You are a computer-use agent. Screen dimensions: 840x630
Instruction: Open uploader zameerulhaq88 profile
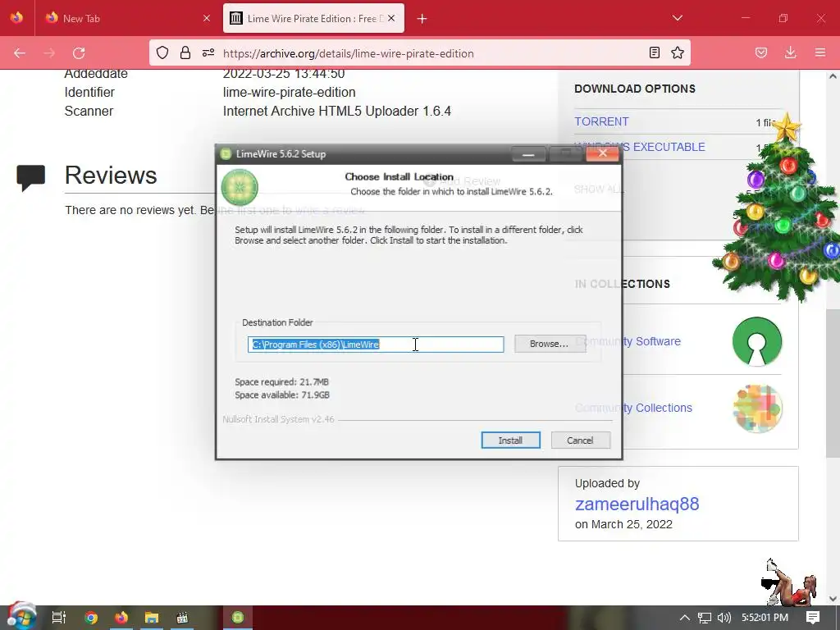637,504
